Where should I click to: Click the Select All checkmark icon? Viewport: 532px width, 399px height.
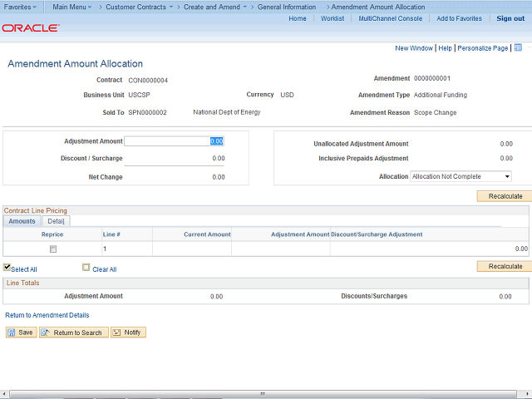[x=7, y=268]
